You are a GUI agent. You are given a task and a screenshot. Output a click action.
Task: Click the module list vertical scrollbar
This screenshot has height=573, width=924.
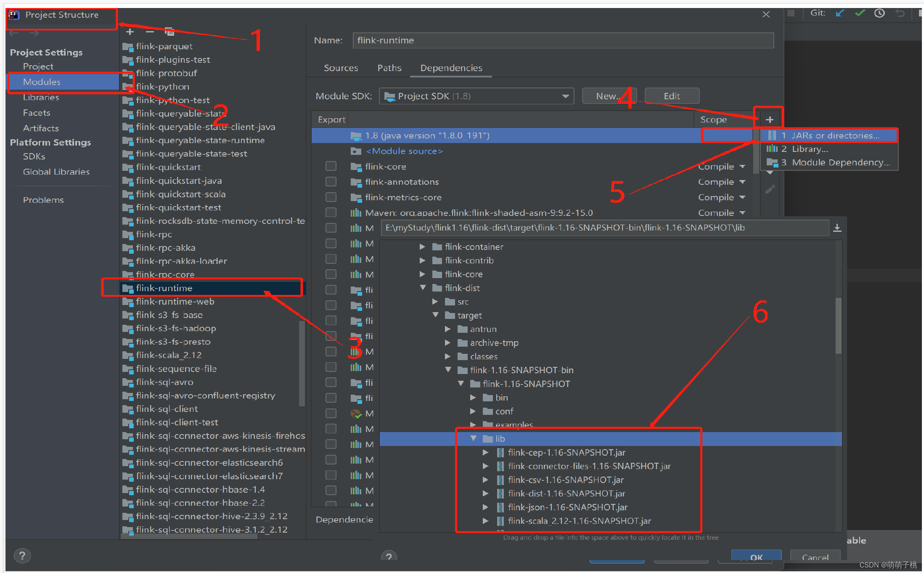click(302, 364)
